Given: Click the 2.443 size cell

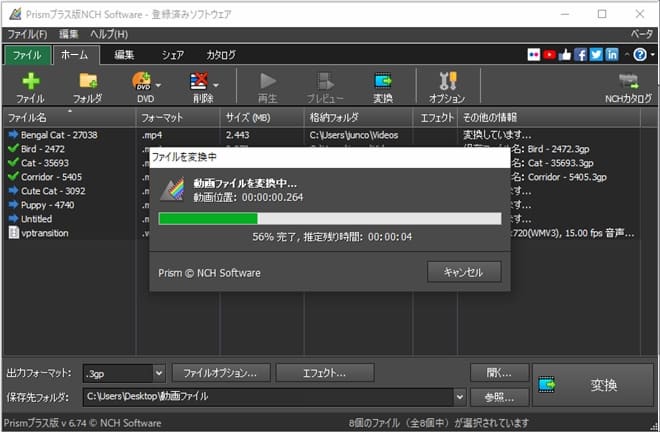Looking at the screenshot, I should point(237,135).
